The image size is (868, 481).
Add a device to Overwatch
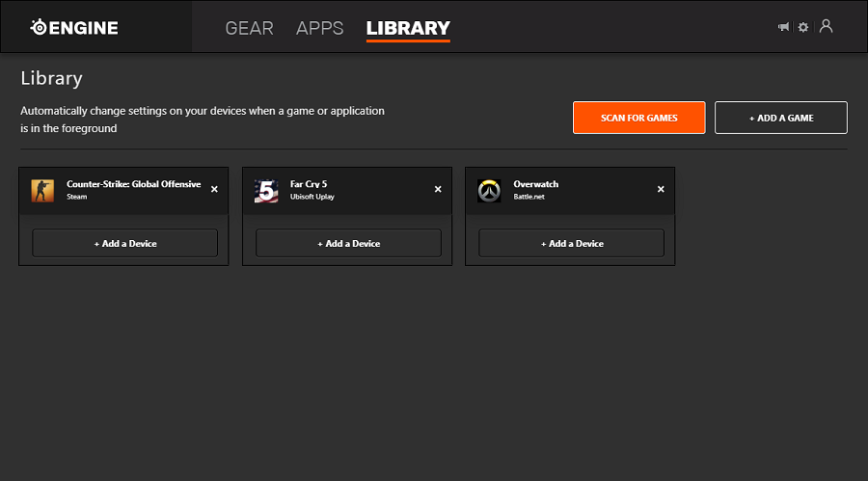click(572, 243)
